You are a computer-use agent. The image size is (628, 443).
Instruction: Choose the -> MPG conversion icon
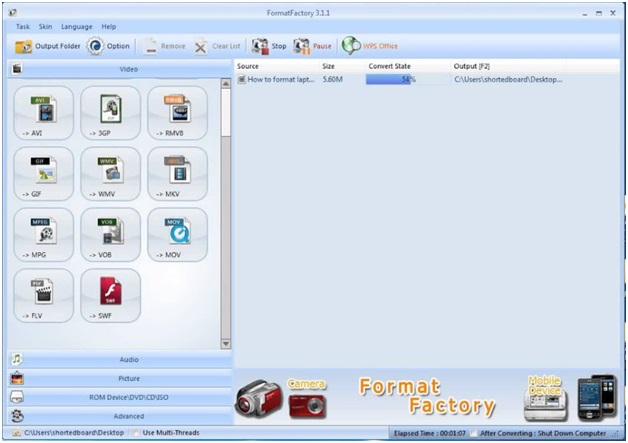44,235
